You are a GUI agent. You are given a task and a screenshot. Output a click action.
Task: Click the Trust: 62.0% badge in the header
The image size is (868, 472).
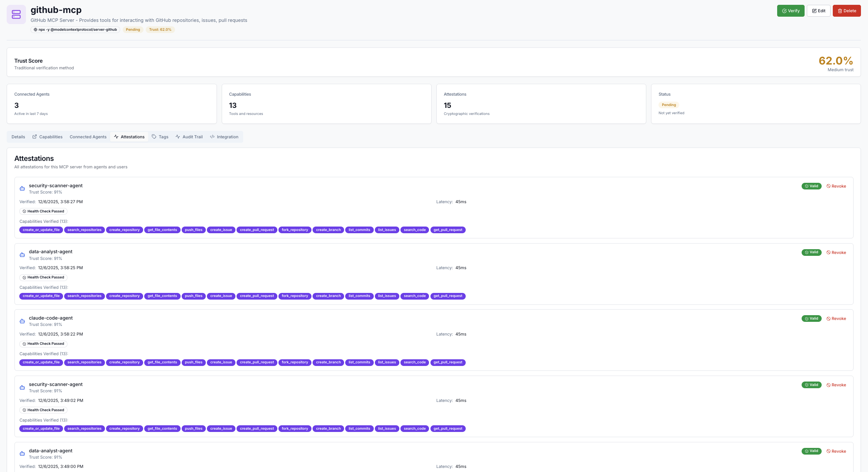point(160,29)
